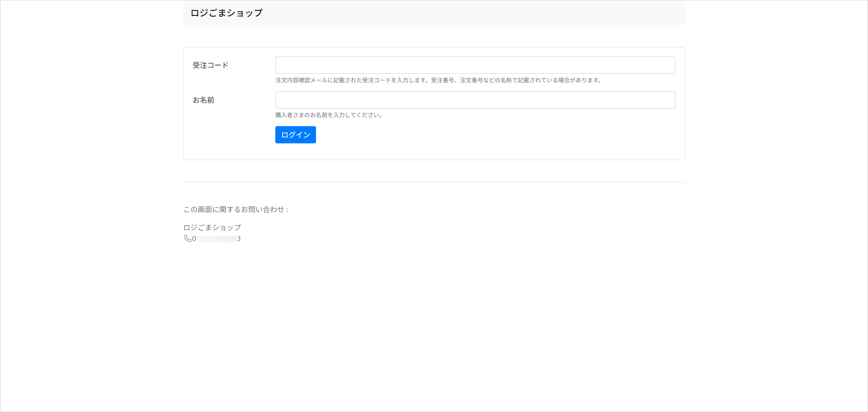
Task: Click the 受注コード input field
Action: tap(475, 65)
